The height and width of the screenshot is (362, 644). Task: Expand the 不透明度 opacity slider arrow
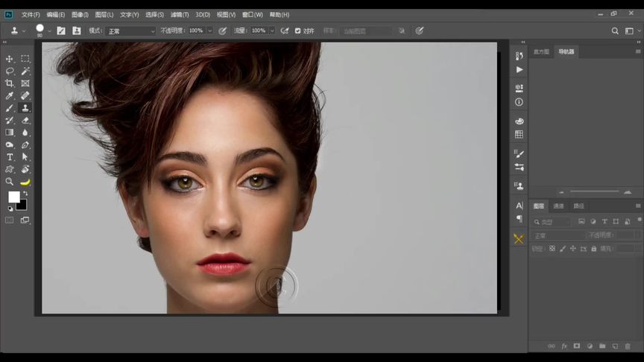(x=209, y=31)
